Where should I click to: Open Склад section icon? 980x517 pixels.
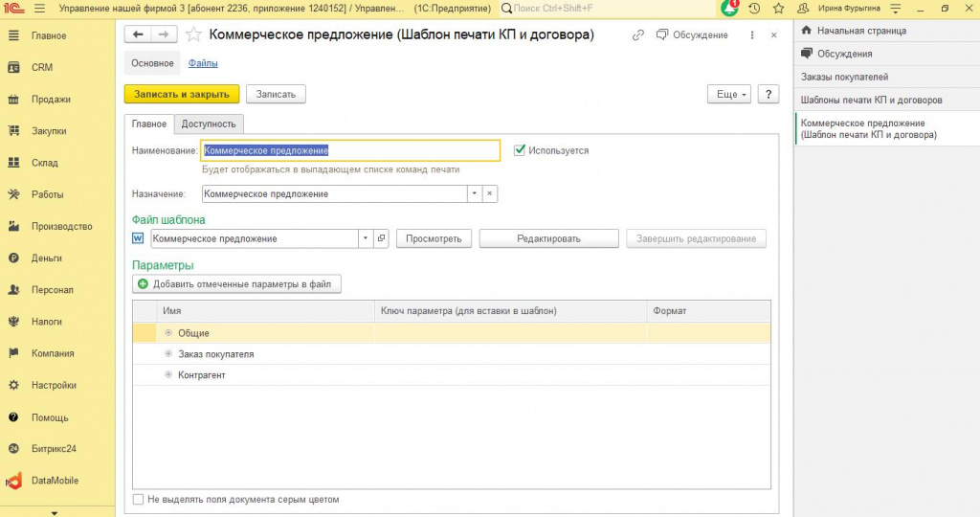pyautogui.click(x=13, y=163)
